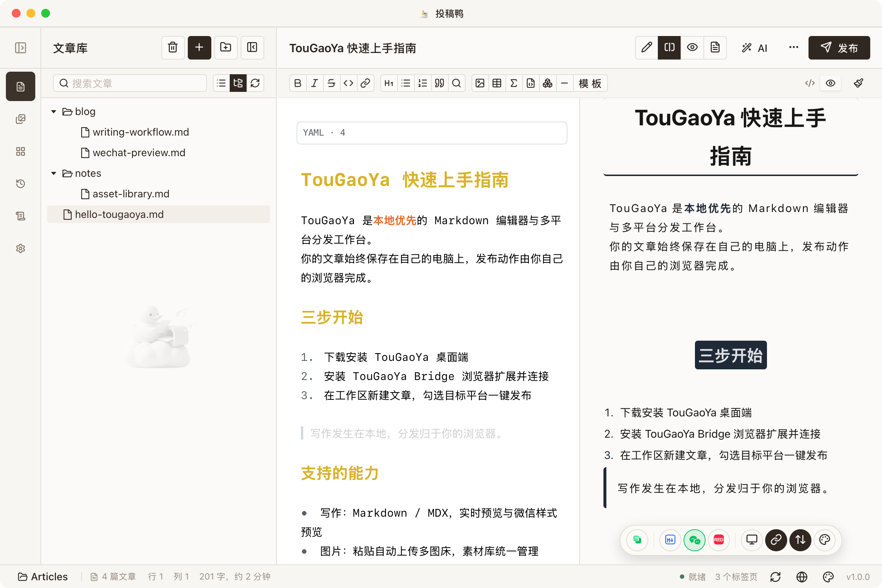The height and width of the screenshot is (588, 882).
Task: Open find in the editor toolbar
Action: coord(456,83)
